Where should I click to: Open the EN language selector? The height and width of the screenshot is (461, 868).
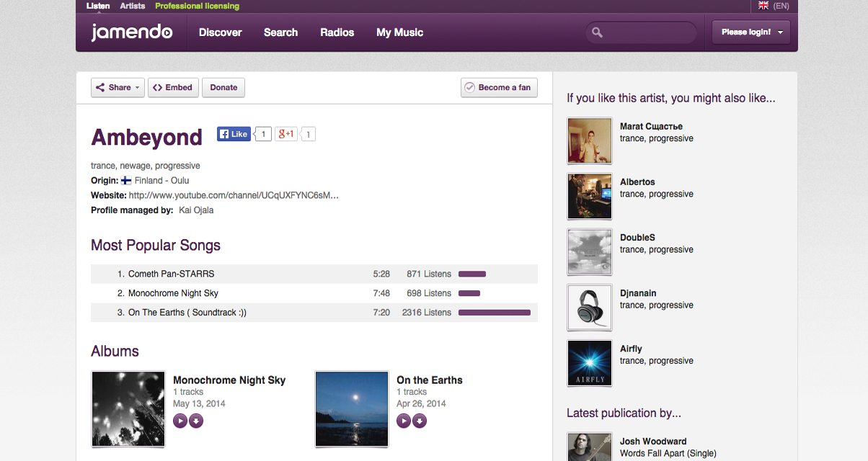click(x=781, y=6)
